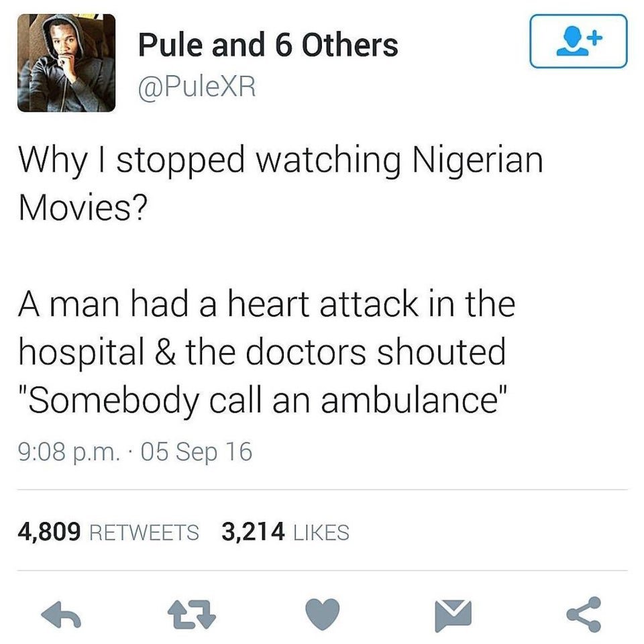Click the 9:08 p.m. timestamp
The width and height of the screenshot is (644, 644).
[69, 452]
